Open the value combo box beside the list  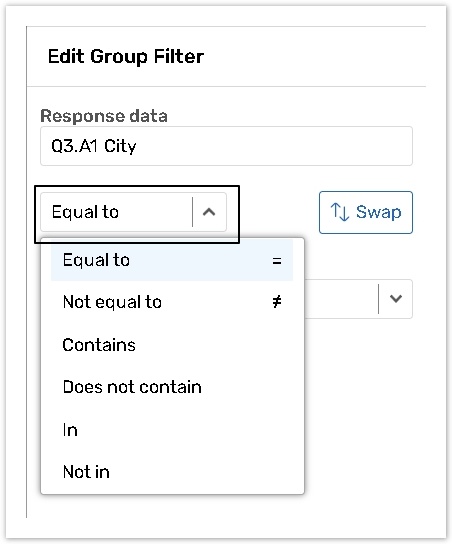(x=358, y=299)
